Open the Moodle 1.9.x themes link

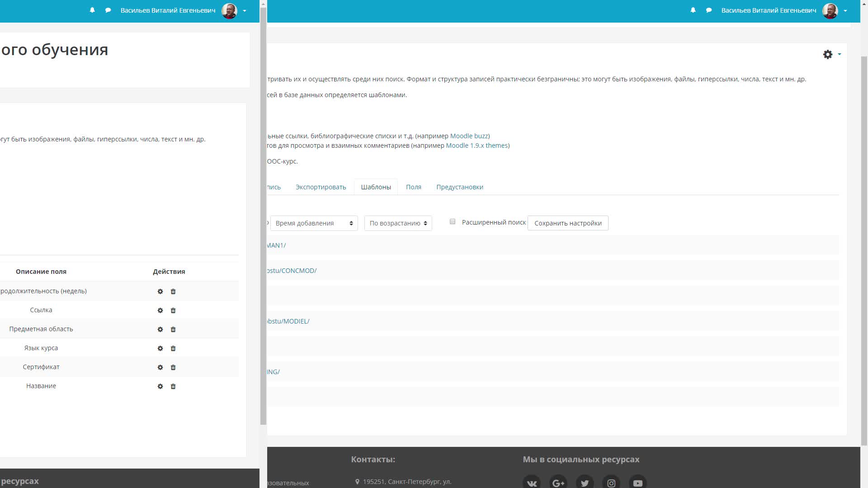(477, 145)
